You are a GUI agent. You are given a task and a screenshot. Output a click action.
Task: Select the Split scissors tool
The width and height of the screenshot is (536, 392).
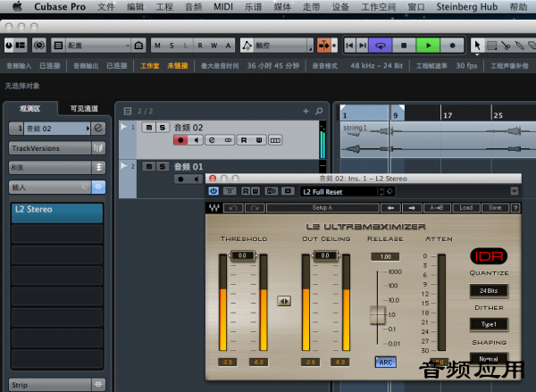pyautogui.click(x=506, y=46)
